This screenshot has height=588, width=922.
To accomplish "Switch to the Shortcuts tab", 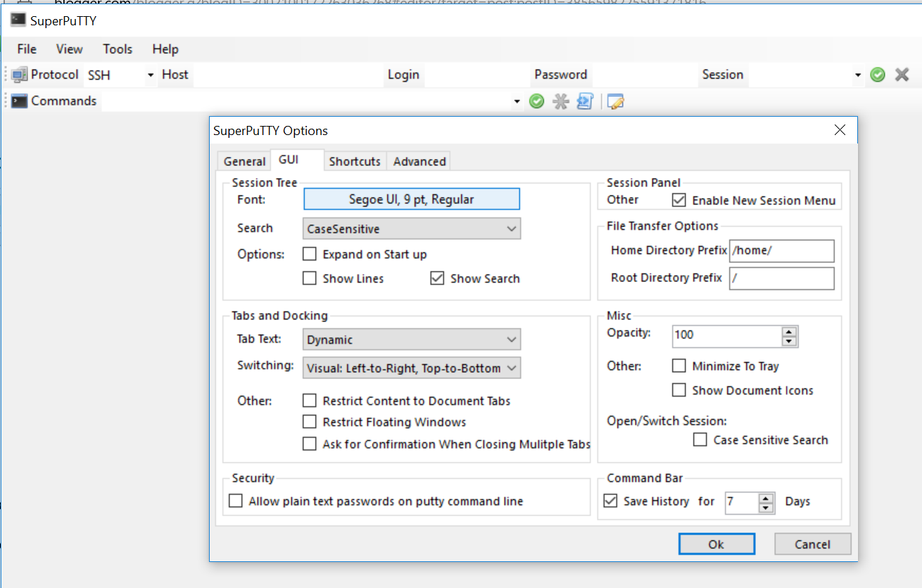I will point(355,161).
